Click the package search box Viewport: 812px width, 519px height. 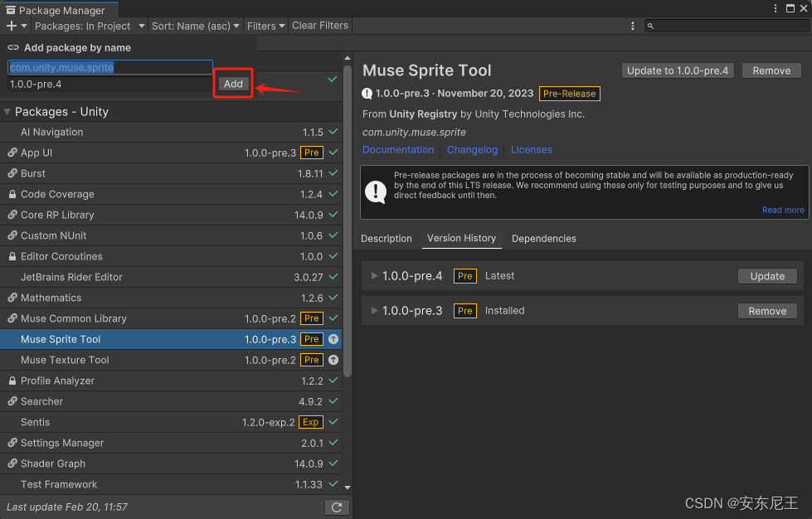click(x=727, y=26)
